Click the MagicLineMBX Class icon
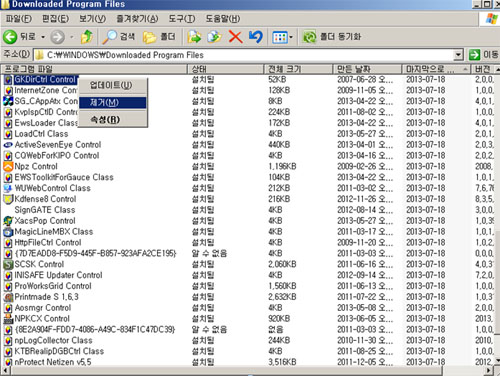This screenshot has height=376, width=500. coord(8,232)
